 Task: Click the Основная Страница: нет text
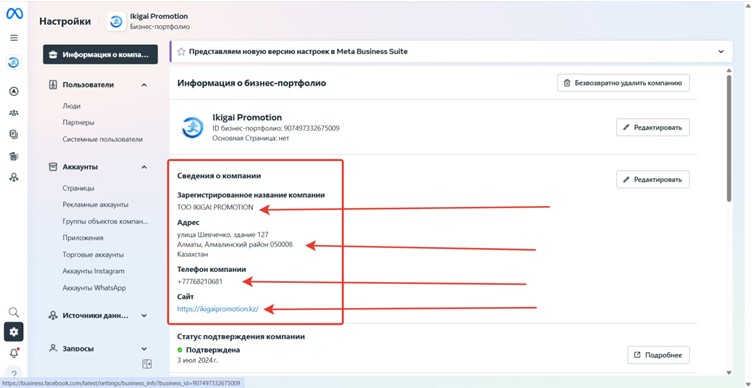[x=251, y=138]
